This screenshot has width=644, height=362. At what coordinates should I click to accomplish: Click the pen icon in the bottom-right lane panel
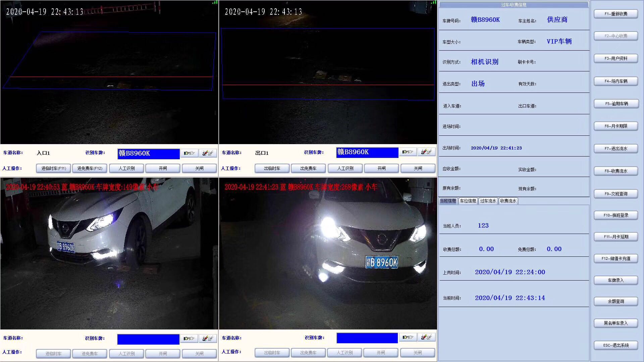click(426, 337)
